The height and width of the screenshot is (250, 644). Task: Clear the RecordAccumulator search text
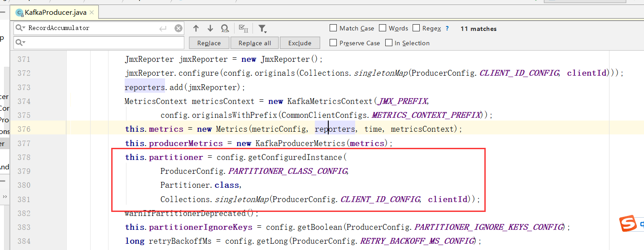coord(178,28)
